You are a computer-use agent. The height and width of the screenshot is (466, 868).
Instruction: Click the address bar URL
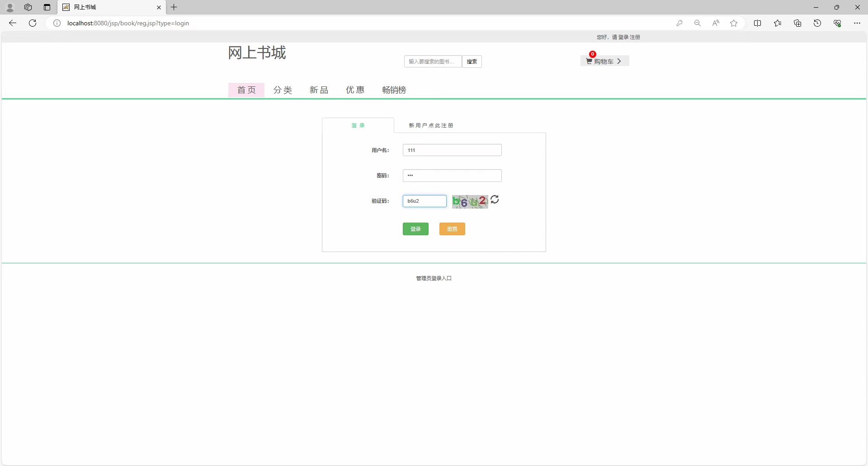point(128,23)
